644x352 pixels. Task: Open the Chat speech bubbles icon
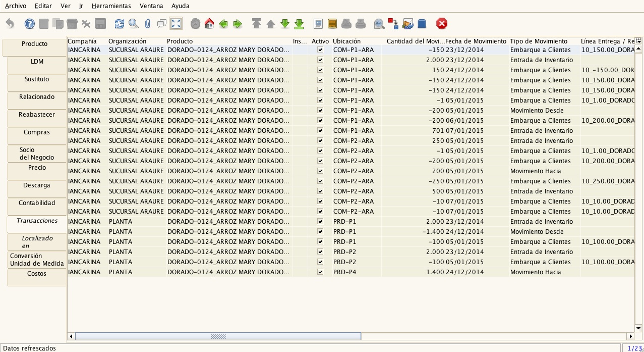click(x=162, y=24)
